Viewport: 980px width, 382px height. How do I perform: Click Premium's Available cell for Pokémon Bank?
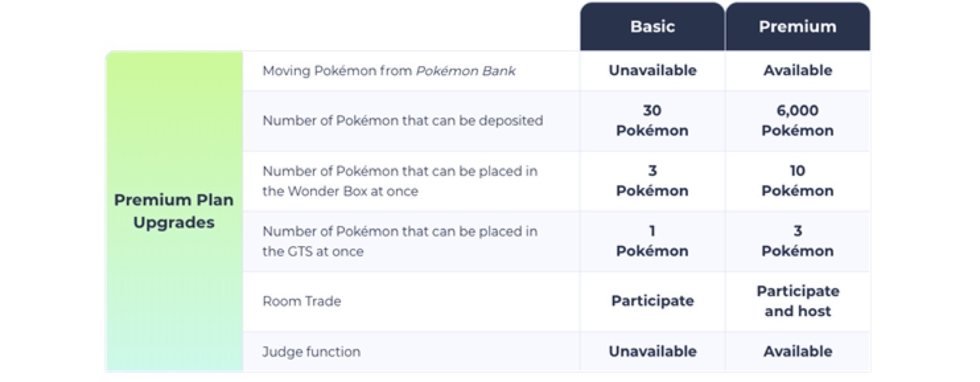coord(797,71)
